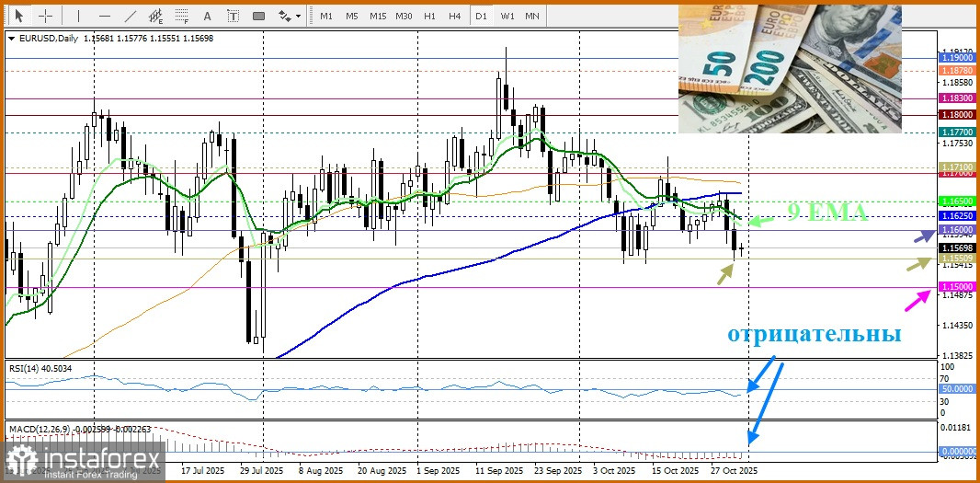The width and height of the screenshot is (980, 483).
Task: Click the 1.16500 green price label
Action: (956, 201)
